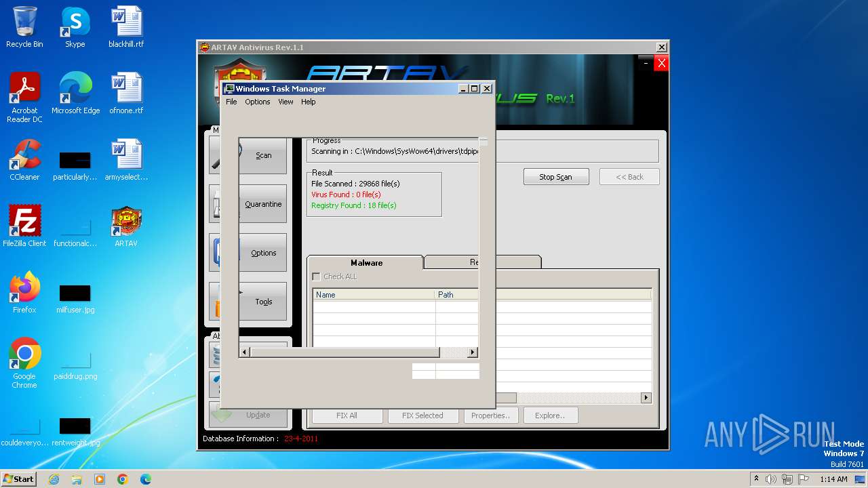
Task: Toggle the Check ALL checkbox
Action: click(316, 277)
